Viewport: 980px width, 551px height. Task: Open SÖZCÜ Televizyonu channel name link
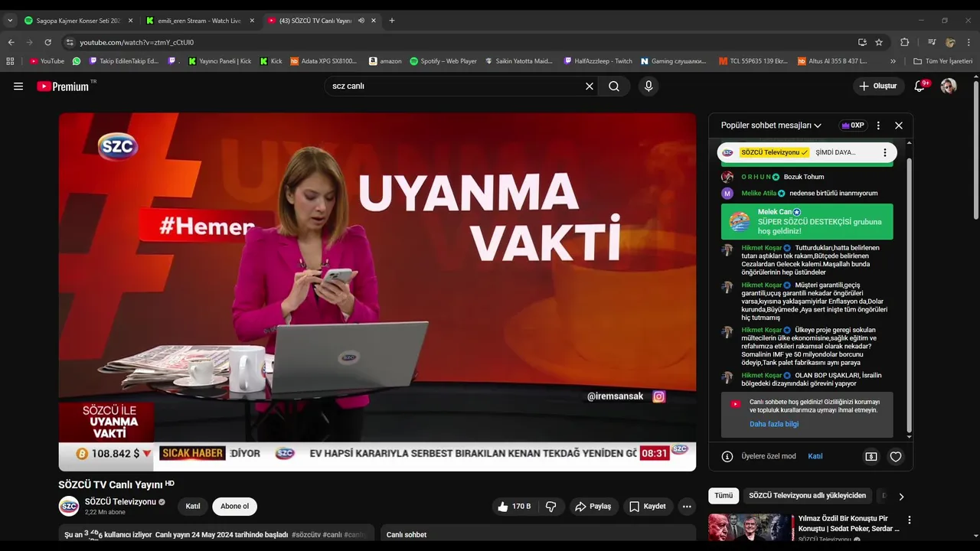[x=120, y=502]
